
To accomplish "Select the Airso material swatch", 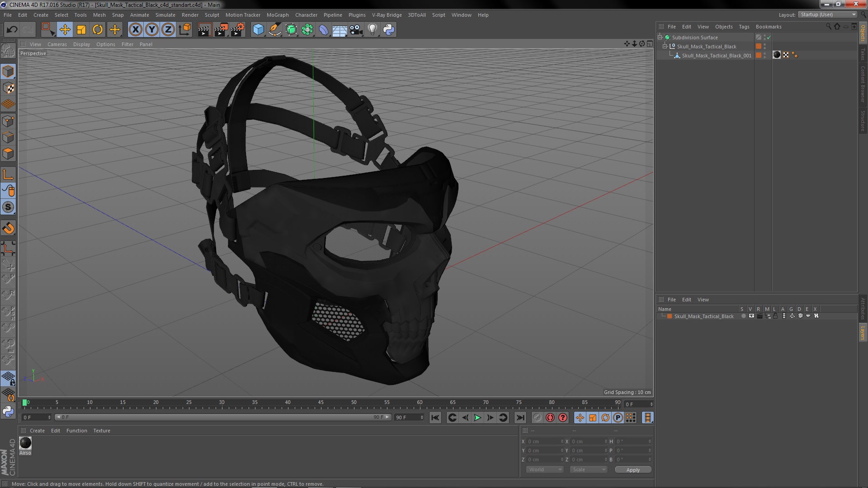I will [25, 443].
